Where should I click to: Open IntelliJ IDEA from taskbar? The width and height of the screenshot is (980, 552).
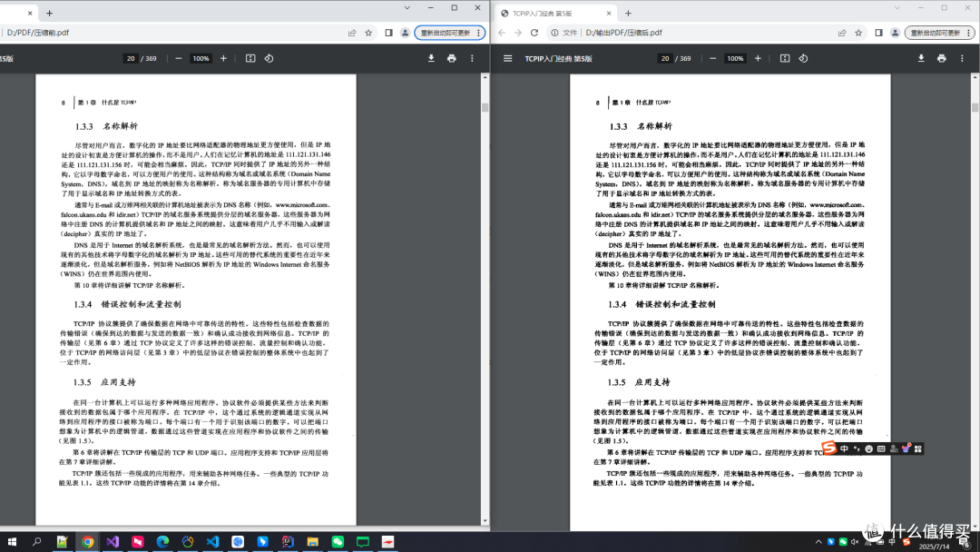pos(288,541)
